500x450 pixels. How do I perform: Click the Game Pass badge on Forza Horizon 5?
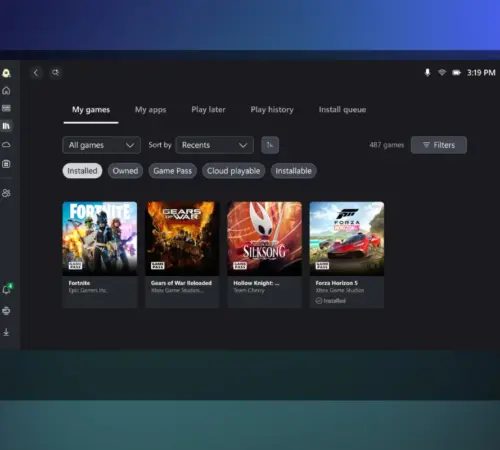(322, 265)
